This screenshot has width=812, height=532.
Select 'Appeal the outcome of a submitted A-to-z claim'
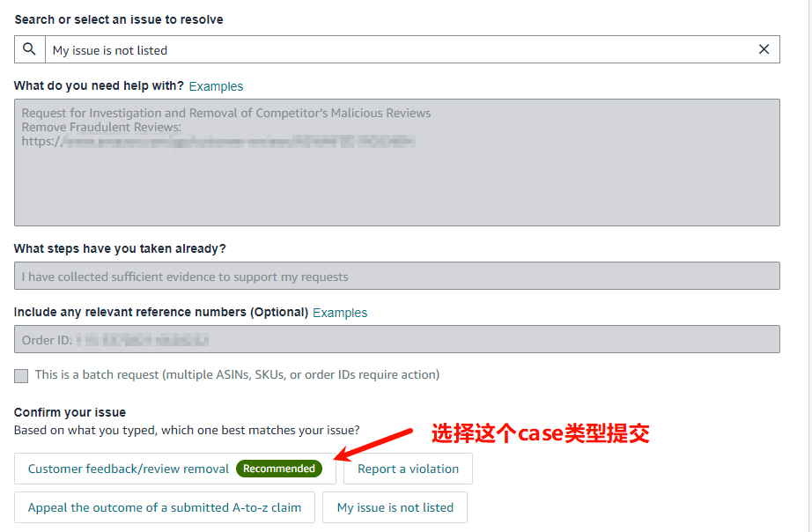(165, 507)
